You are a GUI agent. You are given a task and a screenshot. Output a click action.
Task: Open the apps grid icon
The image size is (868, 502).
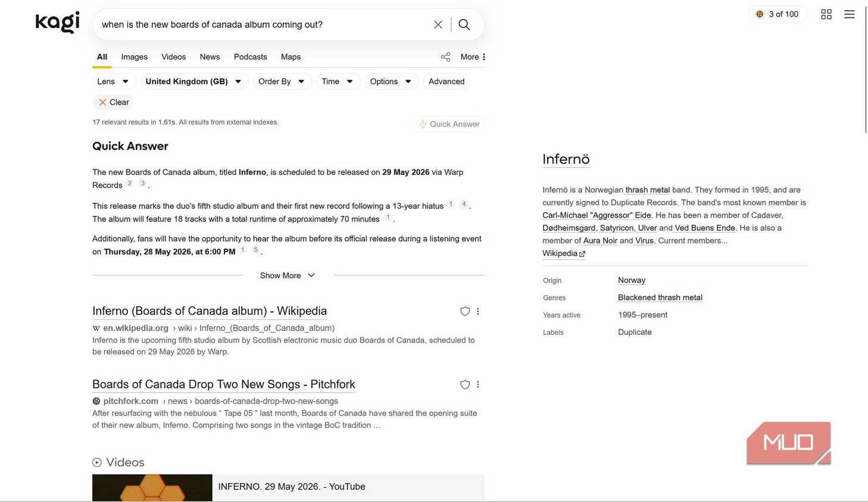click(826, 14)
